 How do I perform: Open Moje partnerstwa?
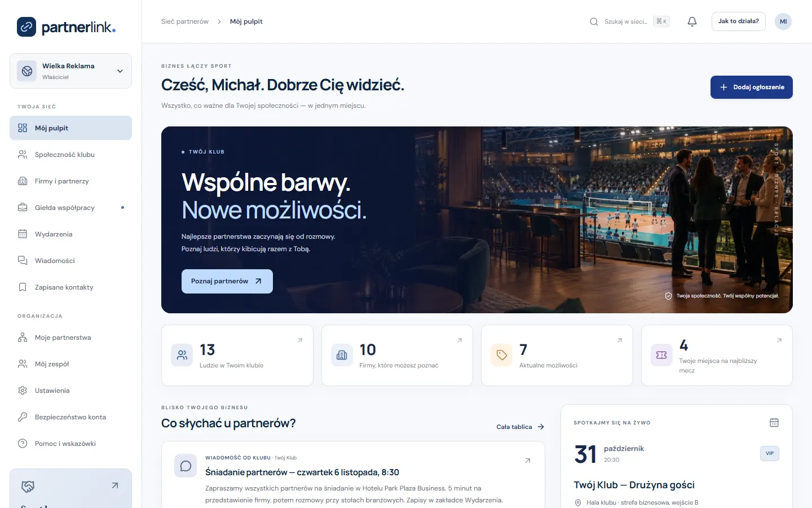click(70, 338)
